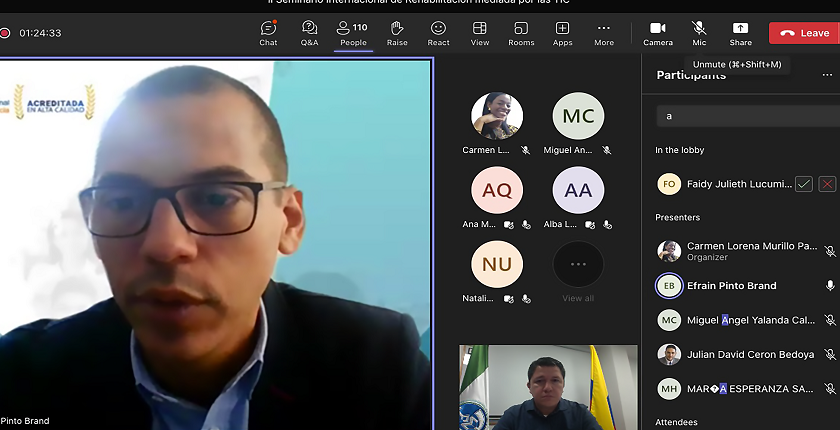Click muted mic icon under Miguel An... tile
Viewport: 840px width, 430px height.
tap(606, 150)
